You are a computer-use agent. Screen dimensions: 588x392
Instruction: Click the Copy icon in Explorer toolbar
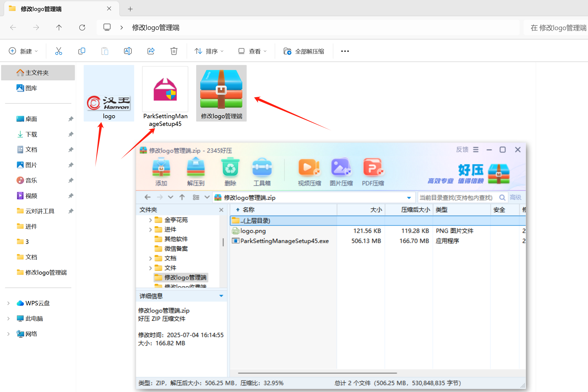81,51
